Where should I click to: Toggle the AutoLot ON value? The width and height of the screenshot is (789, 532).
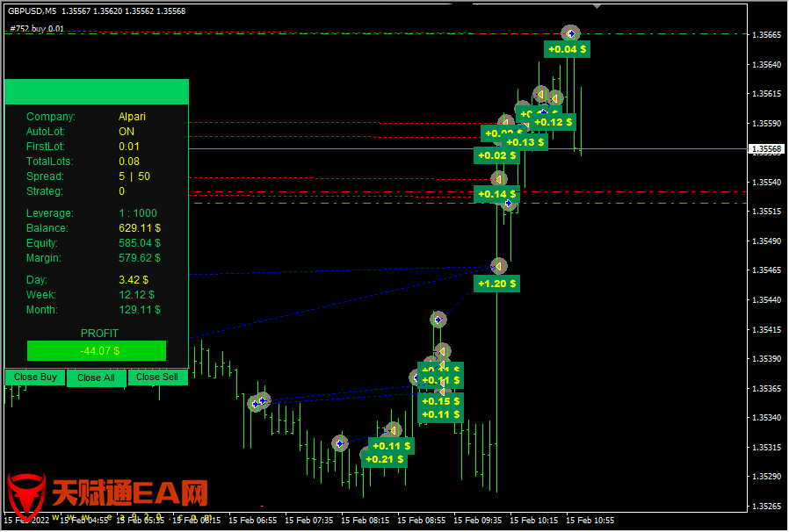point(127,132)
